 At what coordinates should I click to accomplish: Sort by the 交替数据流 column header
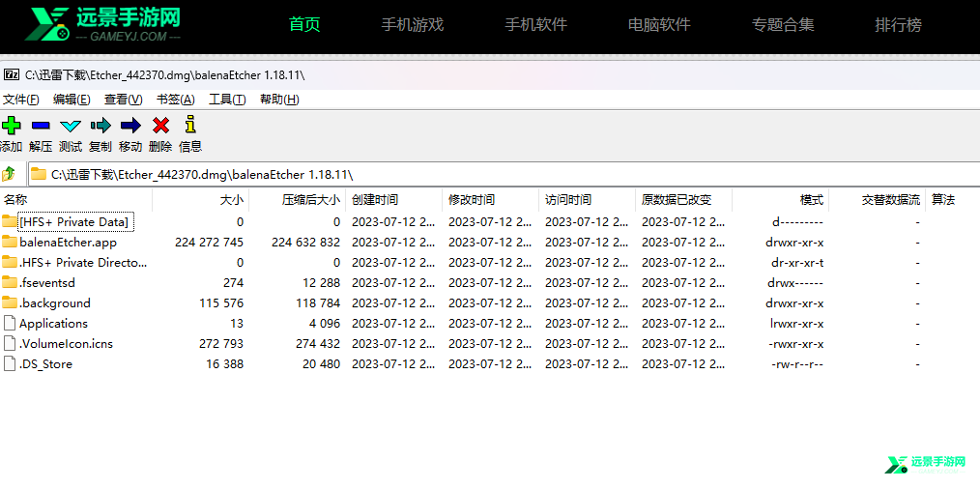pyautogui.click(x=877, y=200)
